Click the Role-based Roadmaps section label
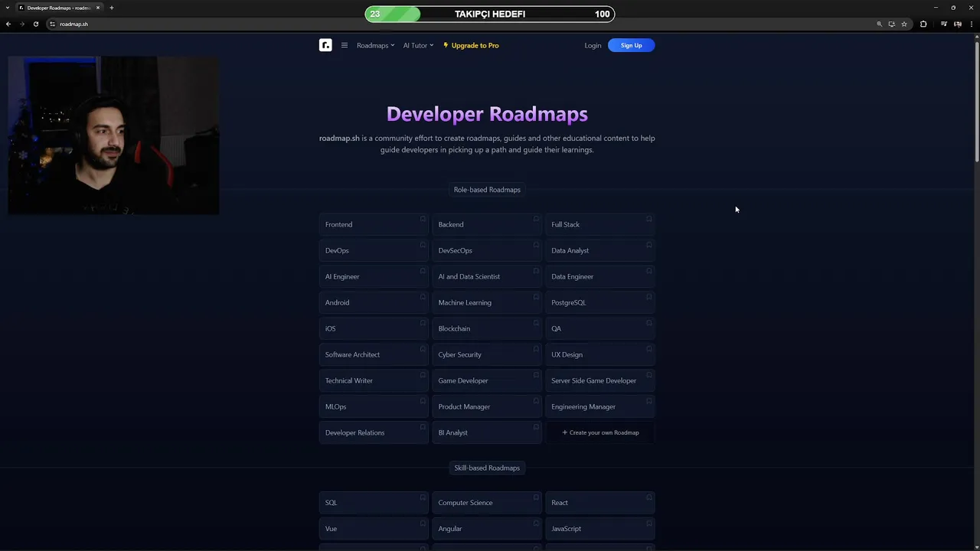 click(x=487, y=190)
